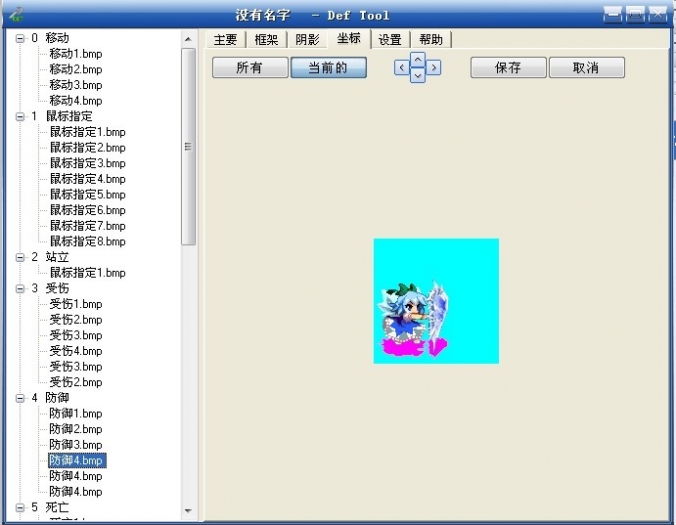This screenshot has width=676, height=525.
Task: Minimize the Def Tool window
Action: (613, 14)
